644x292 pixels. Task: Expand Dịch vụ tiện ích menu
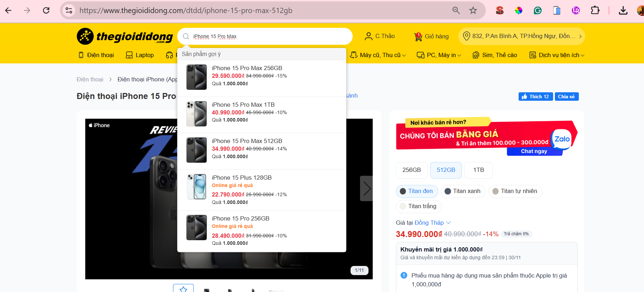(x=557, y=55)
